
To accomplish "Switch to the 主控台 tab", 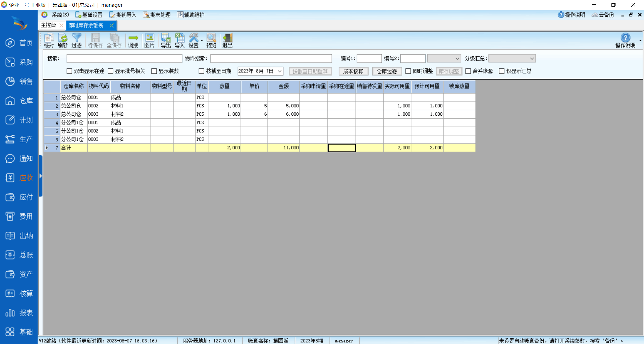I will pos(49,25).
